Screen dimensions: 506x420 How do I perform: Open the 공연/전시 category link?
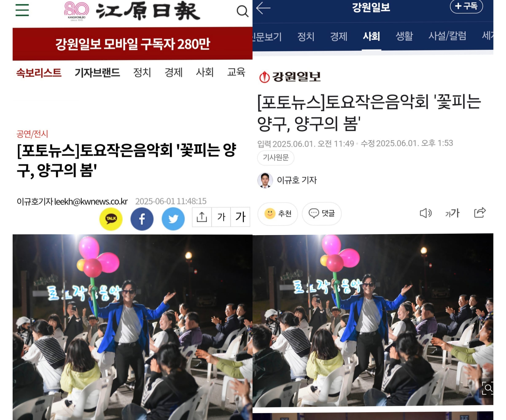click(32, 134)
